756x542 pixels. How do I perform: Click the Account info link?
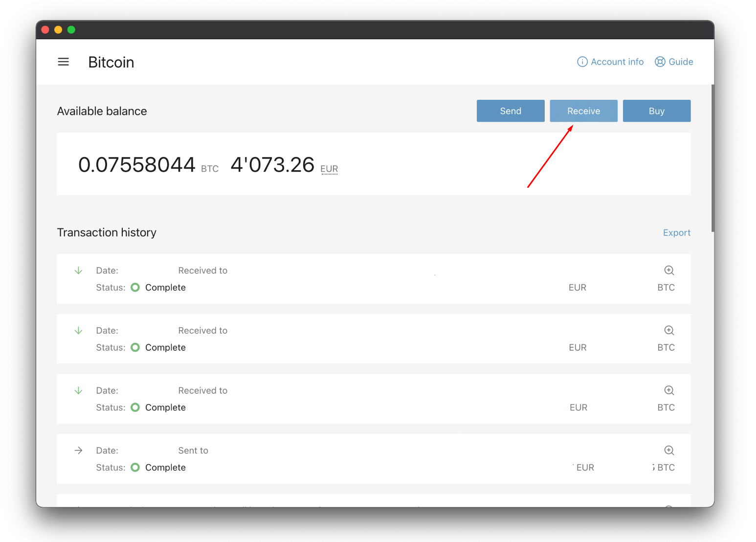click(610, 62)
